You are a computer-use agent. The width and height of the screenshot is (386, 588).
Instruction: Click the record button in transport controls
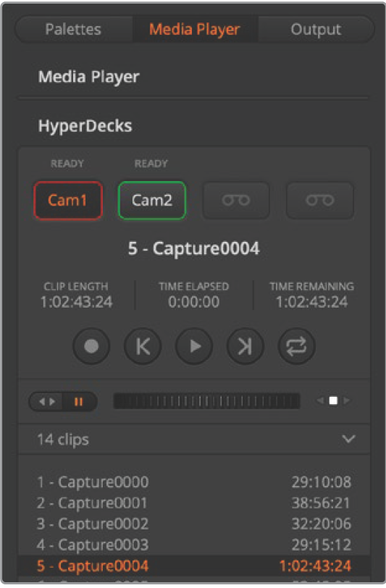(x=91, y=346)
